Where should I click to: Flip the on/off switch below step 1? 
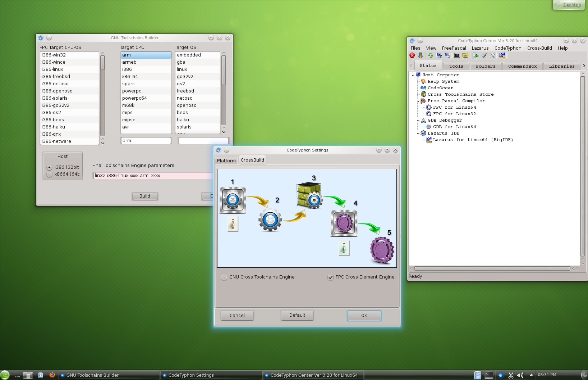[233, 223]
